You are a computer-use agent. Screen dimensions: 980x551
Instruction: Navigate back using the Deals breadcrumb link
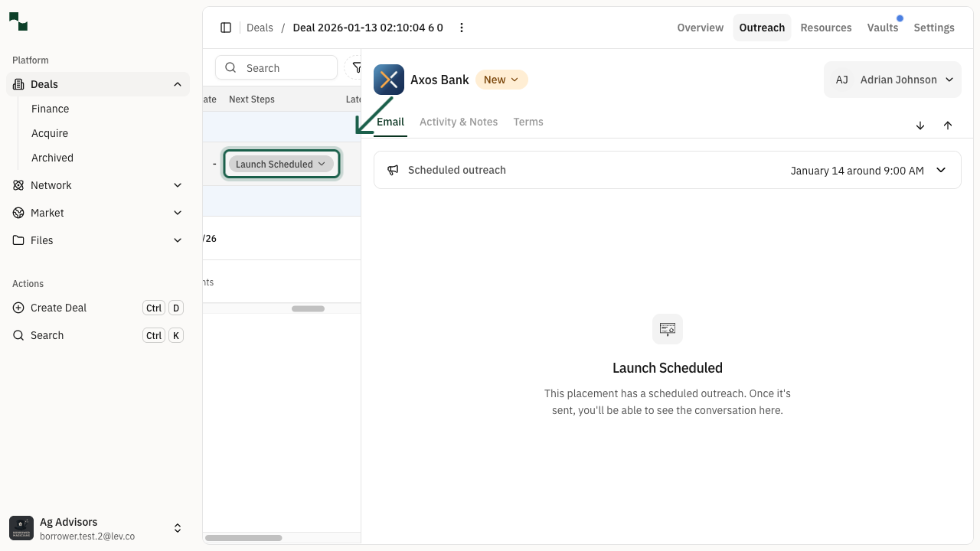(260, 28)
